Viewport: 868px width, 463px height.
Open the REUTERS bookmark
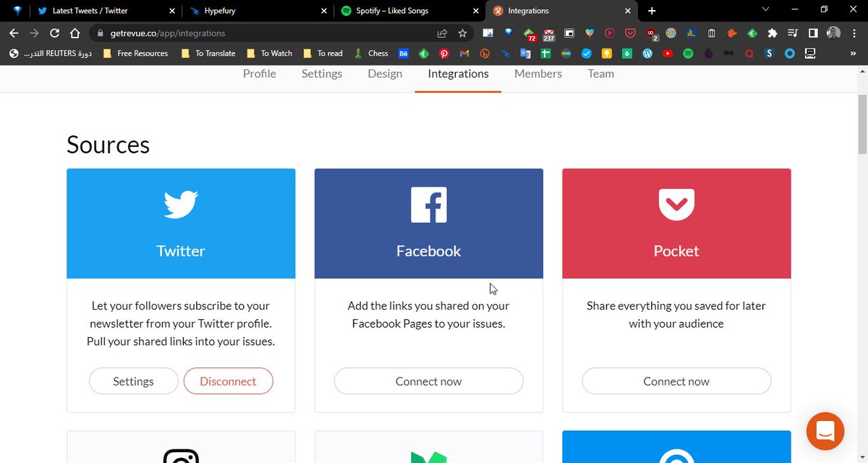(x=51, y=54)
